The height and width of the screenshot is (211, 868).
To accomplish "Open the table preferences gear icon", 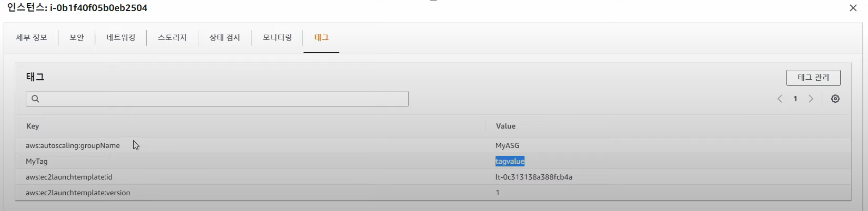I will [835, 99].
